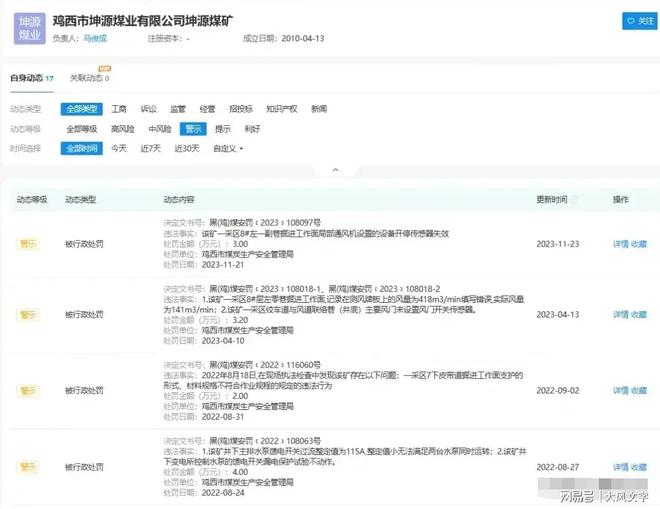Viewport: 660px width, 509px height.
Task: Select 警示 level filter
Action: click(x=193, y=129)
